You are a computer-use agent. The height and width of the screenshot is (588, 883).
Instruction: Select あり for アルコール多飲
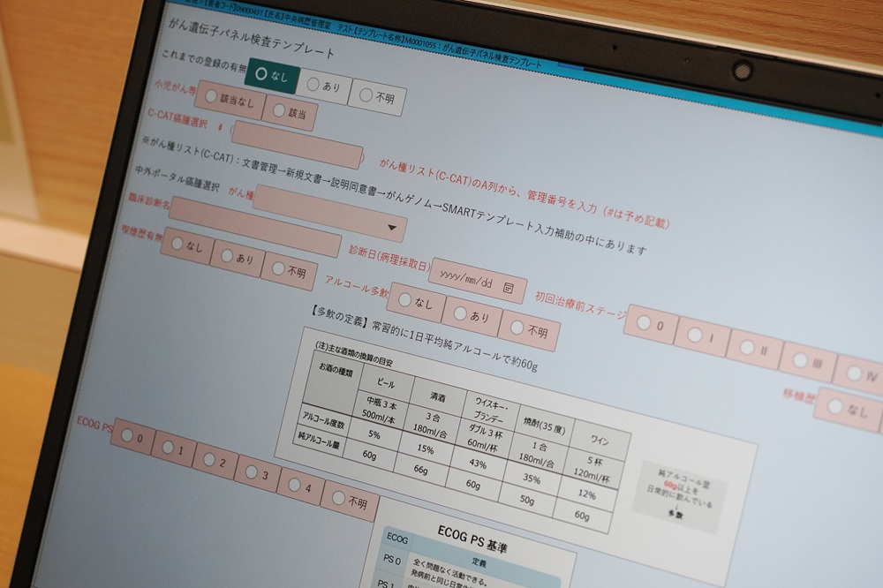click(471, 315)
